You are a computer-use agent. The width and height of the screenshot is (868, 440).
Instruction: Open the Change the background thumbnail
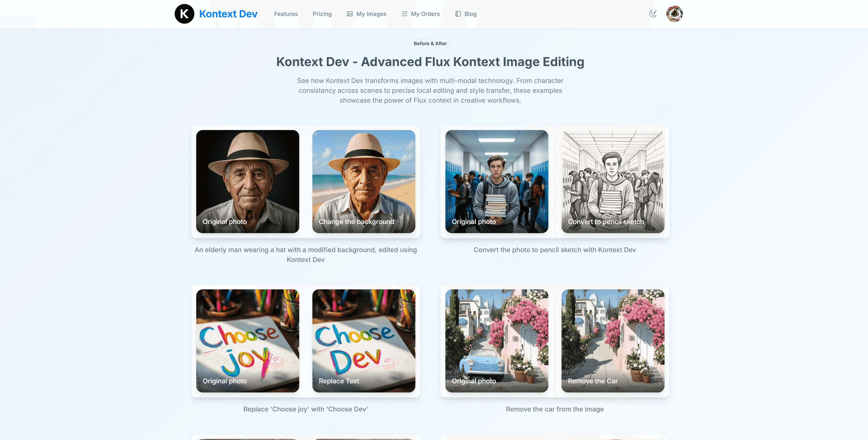364,181
